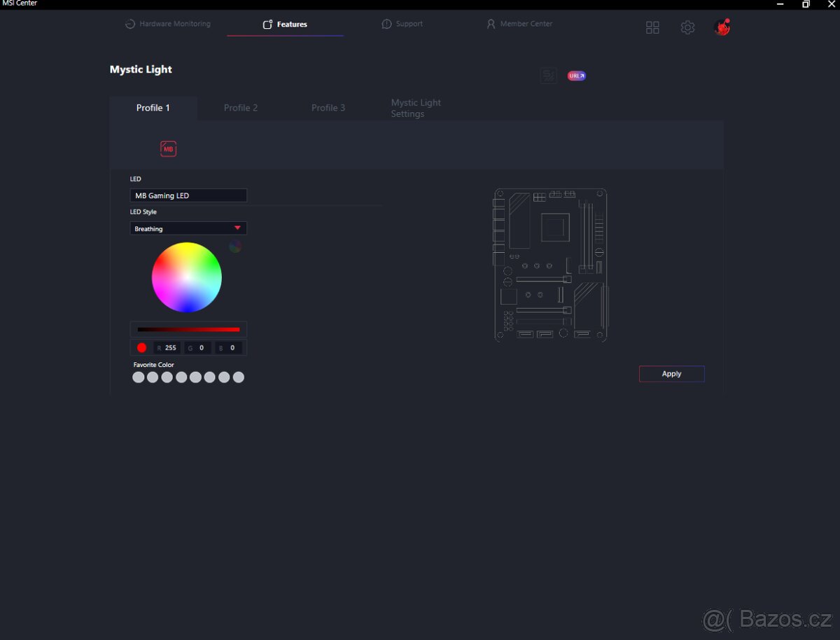Screen dimensions: 840x640
Task: Select the MB motherboard device icon
Action: pos(168,148)
